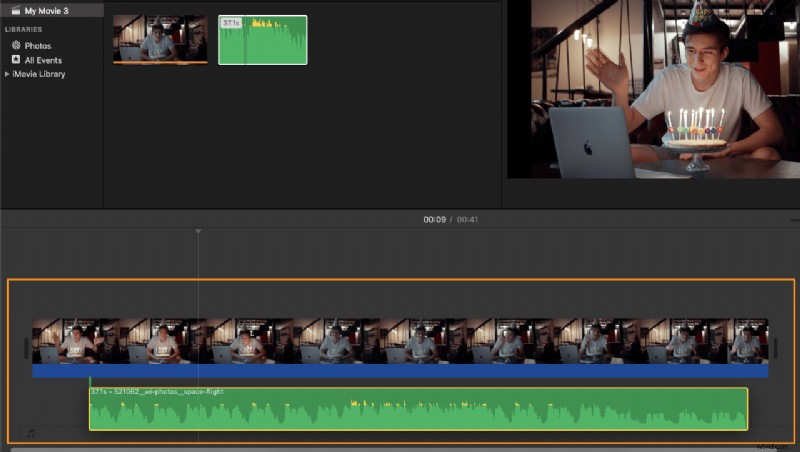Click the playhead marker at the top of the timeline
This screenshot has width=800, height=452.
198,232
